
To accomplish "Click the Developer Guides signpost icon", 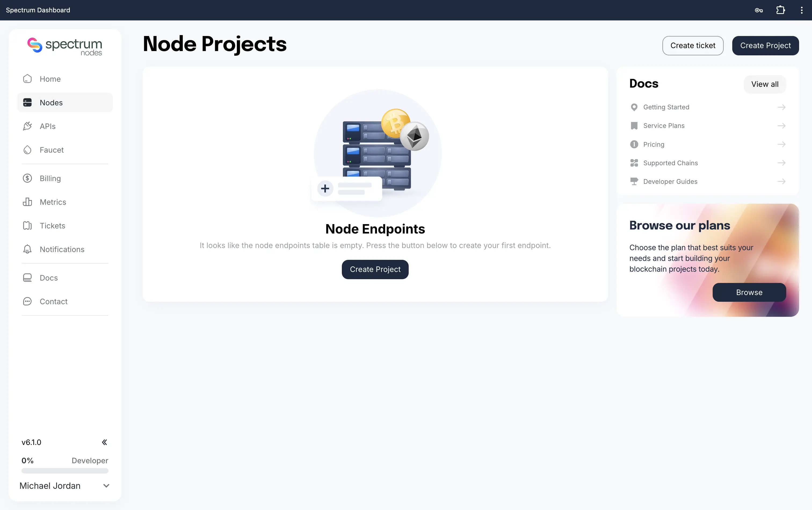I will [x=634, y=181].
